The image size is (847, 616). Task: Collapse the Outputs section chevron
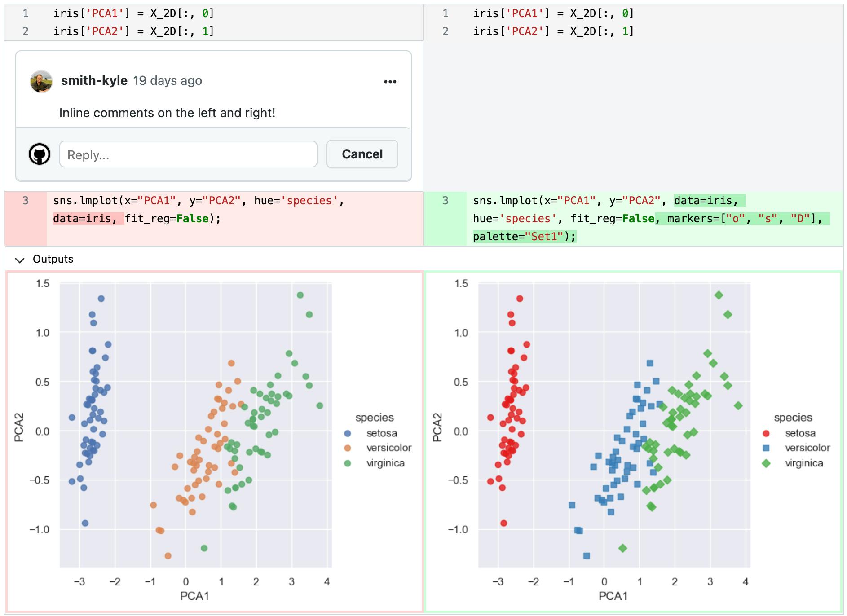20,260
